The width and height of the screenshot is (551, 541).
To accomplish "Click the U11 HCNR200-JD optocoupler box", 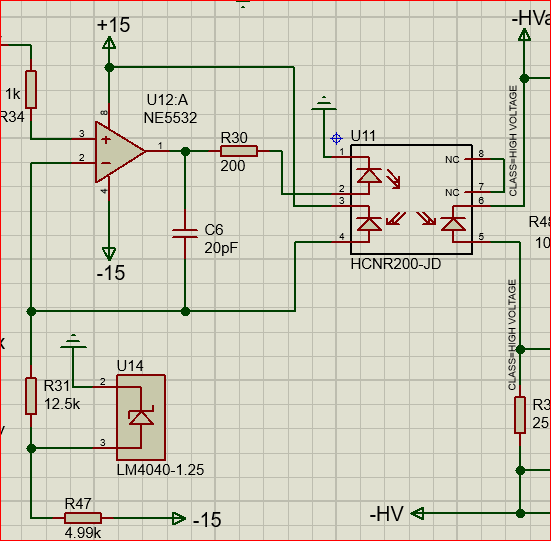I will [x=411, y=199].
